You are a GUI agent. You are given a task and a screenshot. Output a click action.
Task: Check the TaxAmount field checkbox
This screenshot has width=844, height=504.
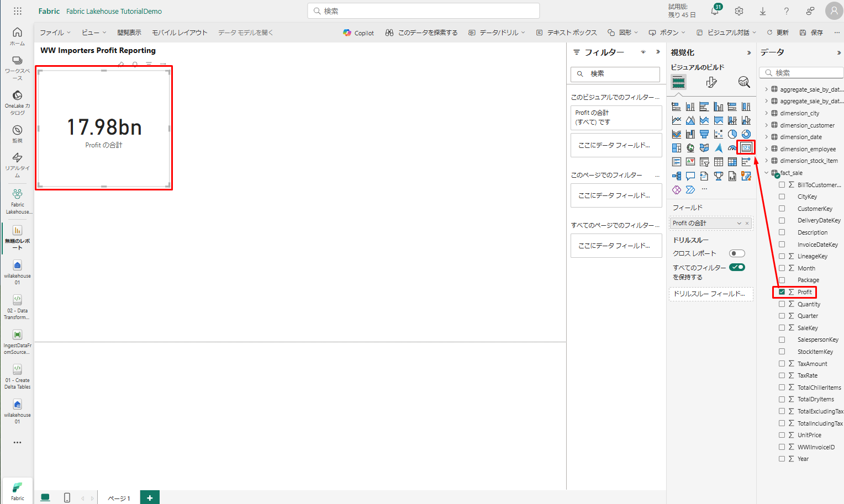782,364
